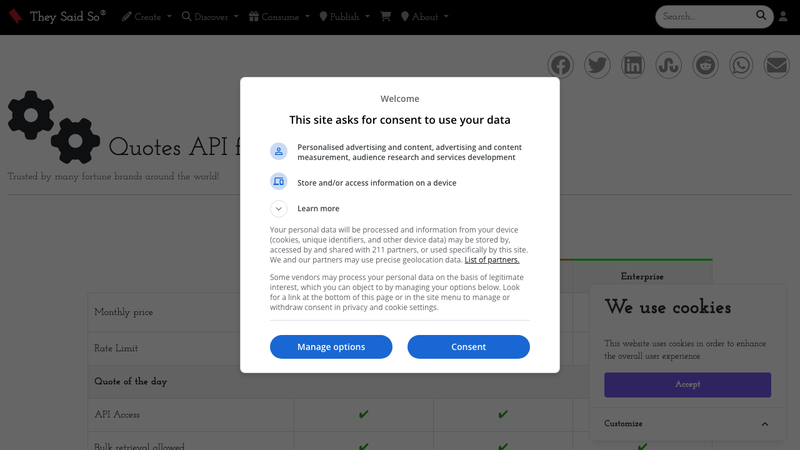
Task: Share the page by email icon
Action: click(777, 65)
